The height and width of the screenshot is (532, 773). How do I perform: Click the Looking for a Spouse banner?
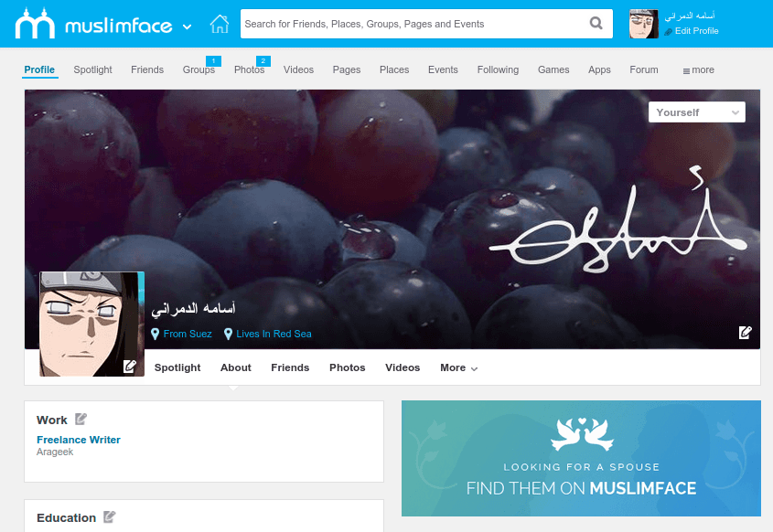581,459
